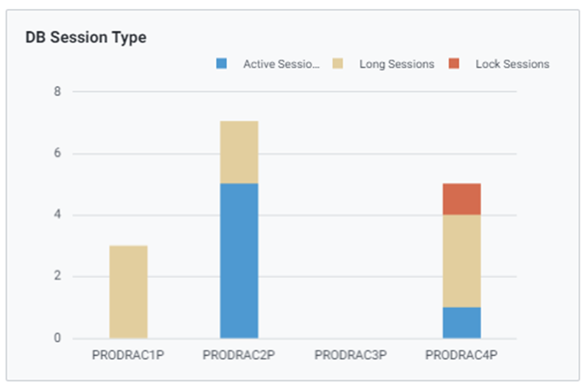The width and height of the screenshot is (588, 387).
Task: Select the PRODRAC4P axis label
Action: (461, 355)
